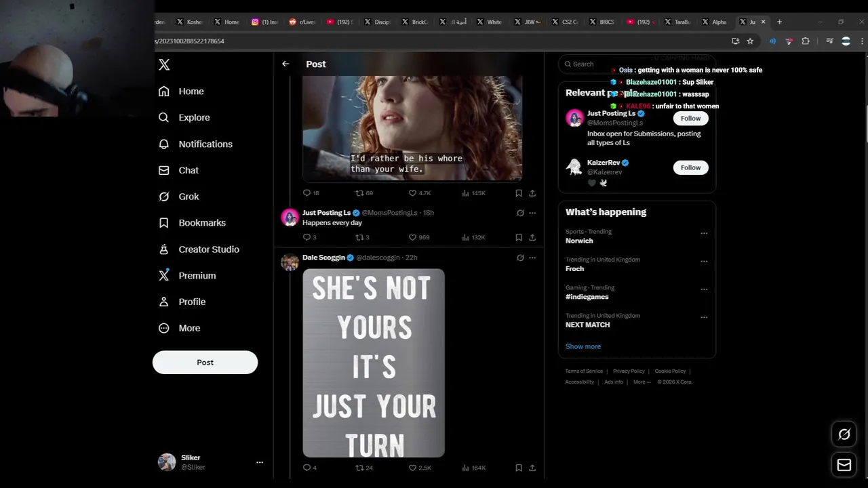The width and height of the screenshot is (868, 488).
Task: Bookmark the post with 145K views
Action: point(519,193)
